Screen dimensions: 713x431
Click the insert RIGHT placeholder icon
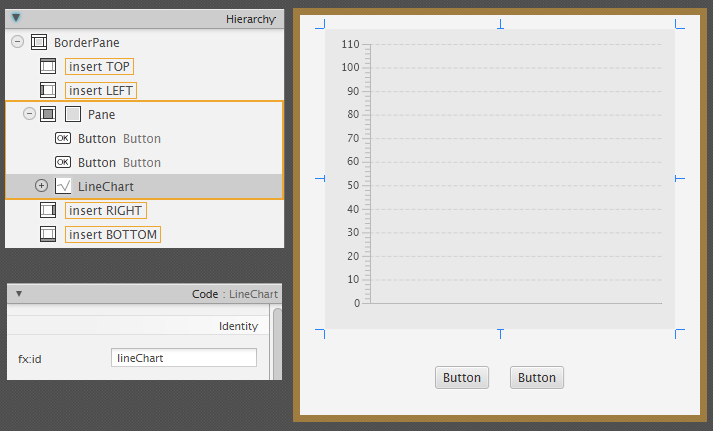click(48, 211)
